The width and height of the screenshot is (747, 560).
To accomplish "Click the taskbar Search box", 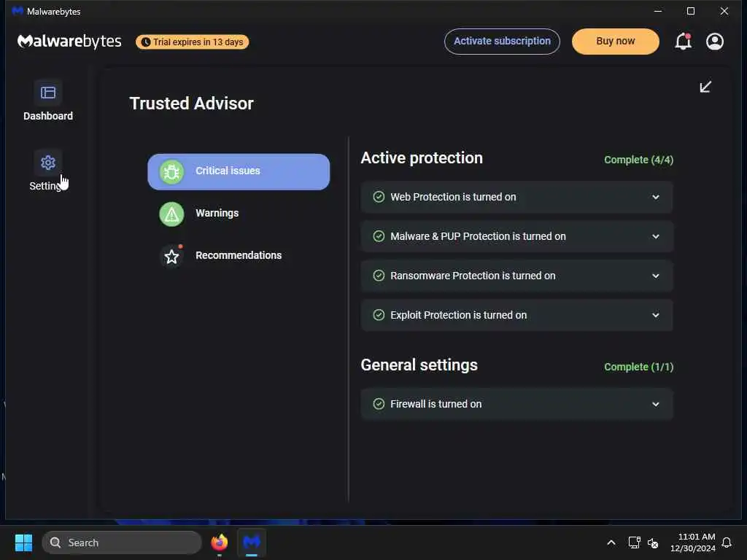I will 122,542.
